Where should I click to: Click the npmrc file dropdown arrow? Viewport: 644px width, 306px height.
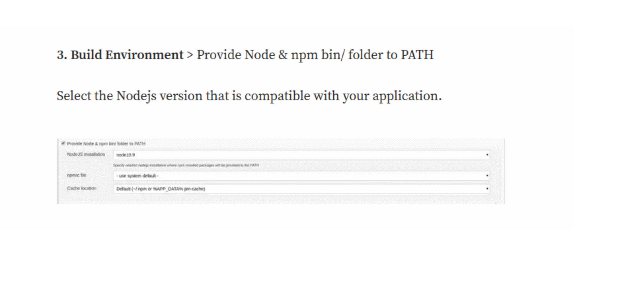point(487,176)
